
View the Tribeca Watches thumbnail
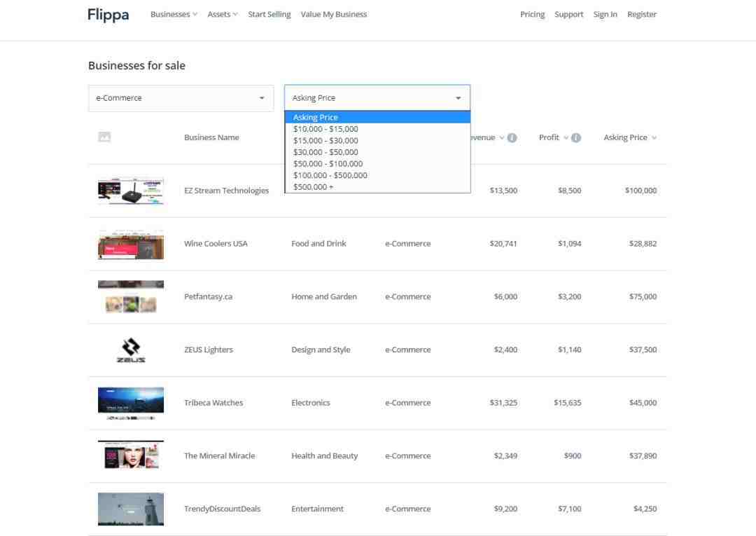131,403
